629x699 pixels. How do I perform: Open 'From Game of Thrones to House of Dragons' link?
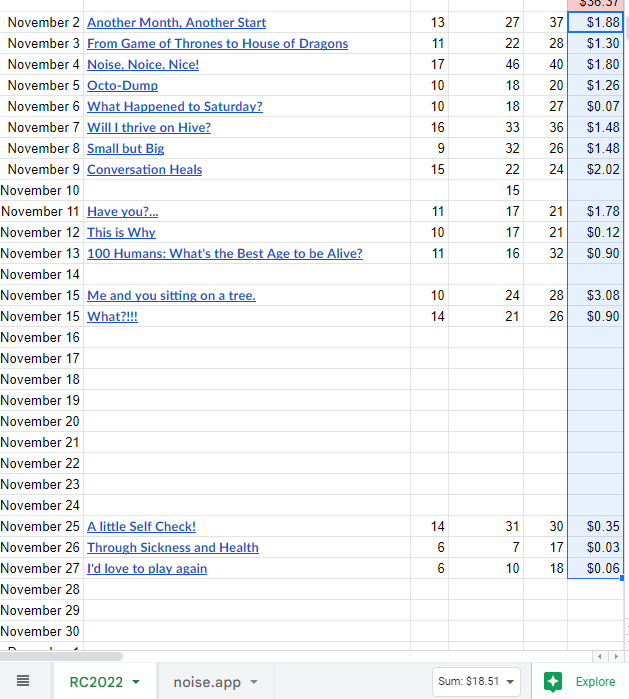pyautogui.click(x=218, y=43)
